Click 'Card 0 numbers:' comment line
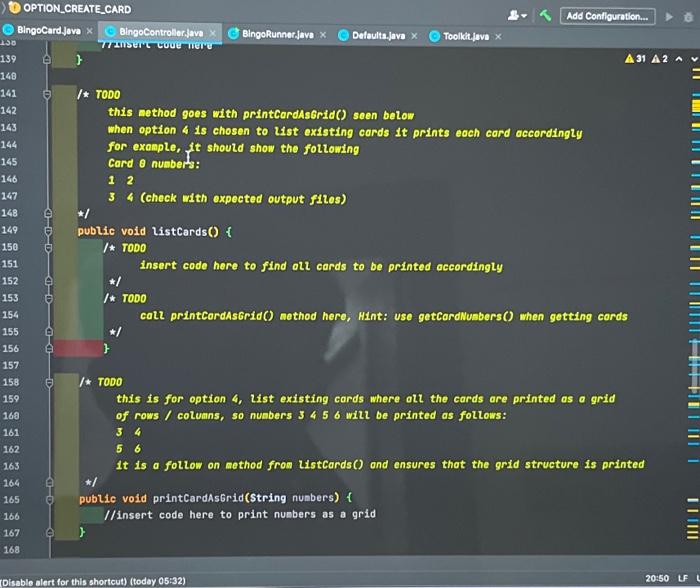 click(154, 164)
